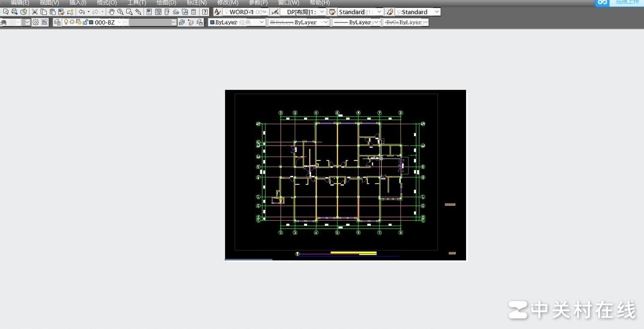This screenshot has width=644, height=329.
Task: Click the color square in layer dropdown
Action: (91, 22)
